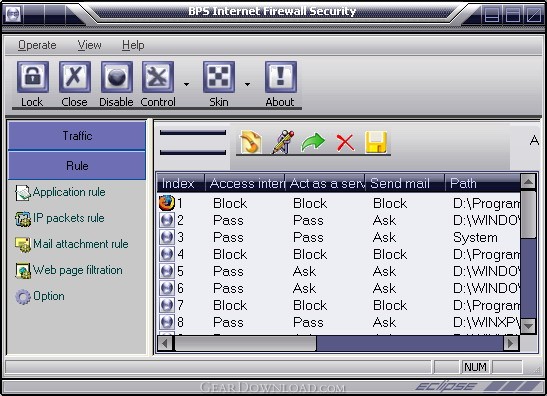Open the Control tools icon
Viewport: 547px width, 396px height.
(158, 77)
